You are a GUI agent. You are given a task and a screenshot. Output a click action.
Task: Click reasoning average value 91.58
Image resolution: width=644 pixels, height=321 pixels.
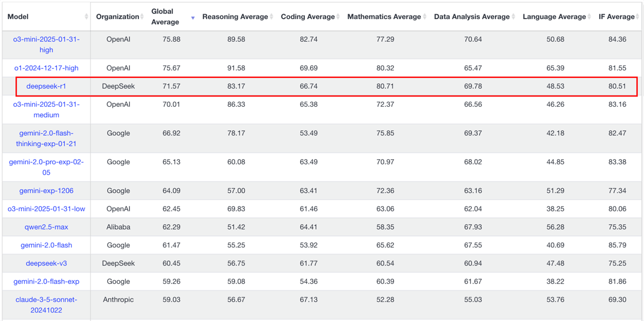tap(236, 68)
